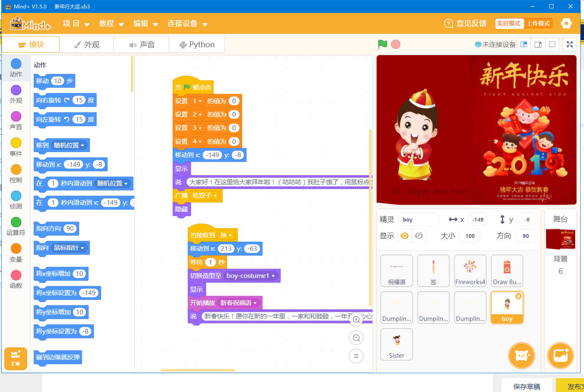Open the 控制 control category

(16, 174)
